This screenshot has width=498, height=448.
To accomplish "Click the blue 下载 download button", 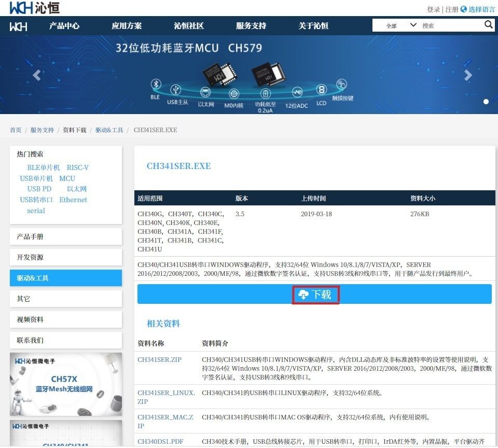I will 314,295.
